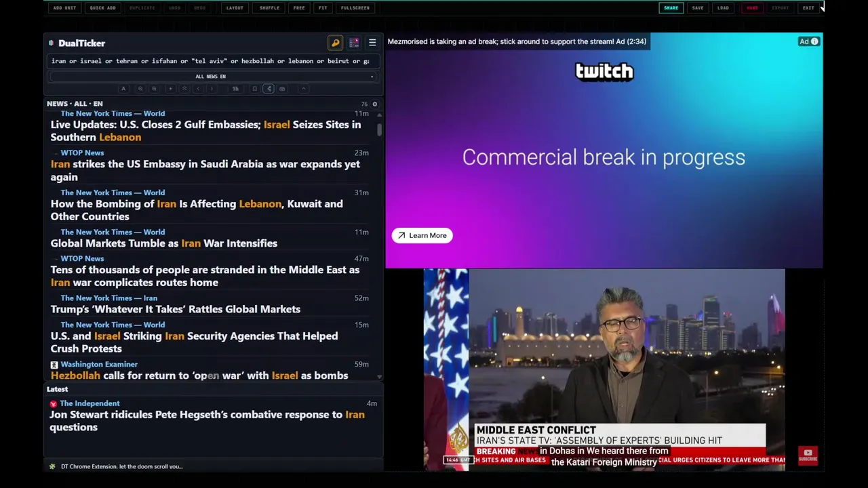The image size is (868, 488).
Task: Click the zoom in magnifier in ticker controls
Action: point(154,89)
